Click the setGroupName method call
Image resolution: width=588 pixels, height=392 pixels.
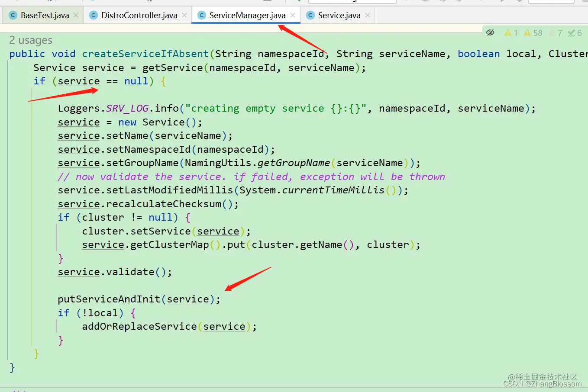(x=142, y=163)
